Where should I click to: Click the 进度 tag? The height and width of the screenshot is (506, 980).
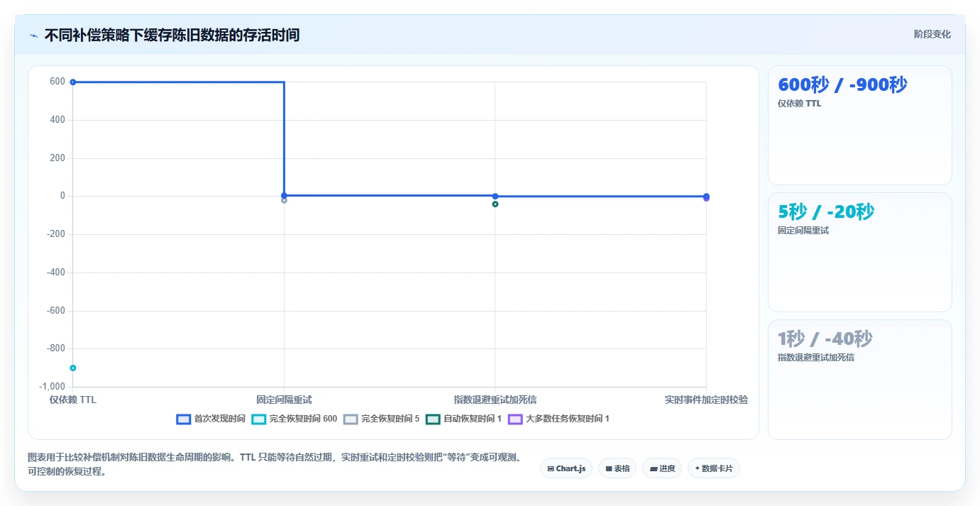tap(662, 468)
